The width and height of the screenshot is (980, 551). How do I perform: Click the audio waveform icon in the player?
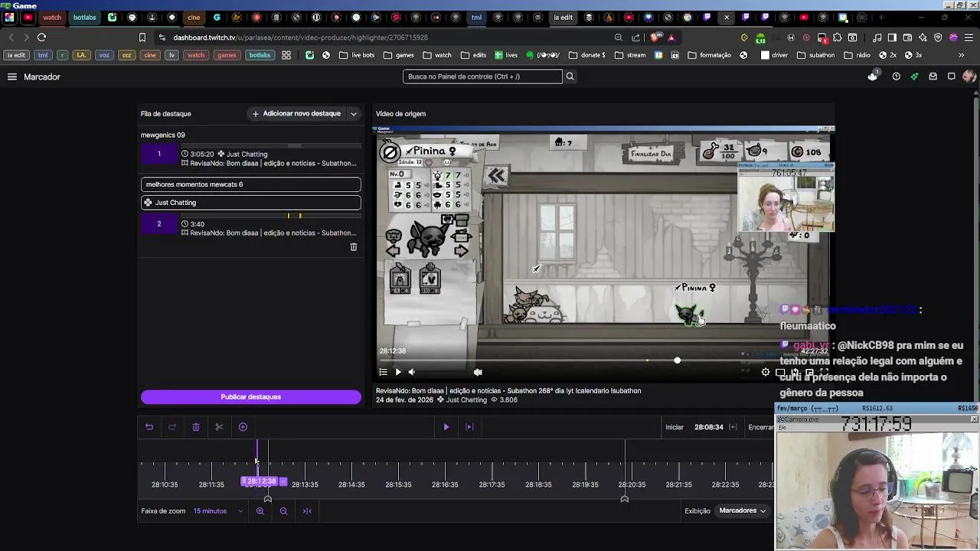click(478, 372)
